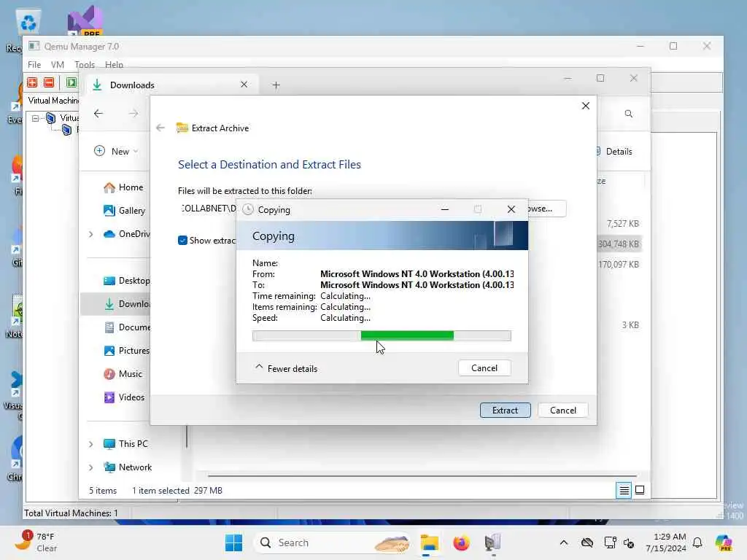
Task: Click the Copilot Preview tray icon
Action: click(723, 542)
